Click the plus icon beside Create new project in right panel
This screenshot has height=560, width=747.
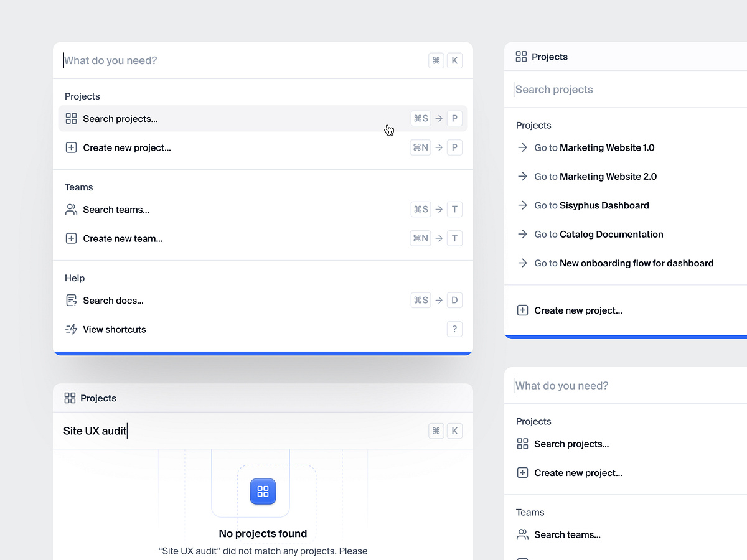tap(522, 310)
